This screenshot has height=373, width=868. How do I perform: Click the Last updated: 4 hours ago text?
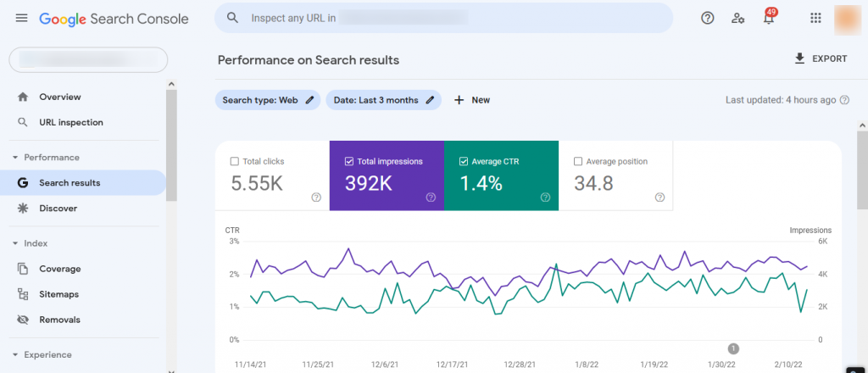pyautogui.click(x=781, y=100)
